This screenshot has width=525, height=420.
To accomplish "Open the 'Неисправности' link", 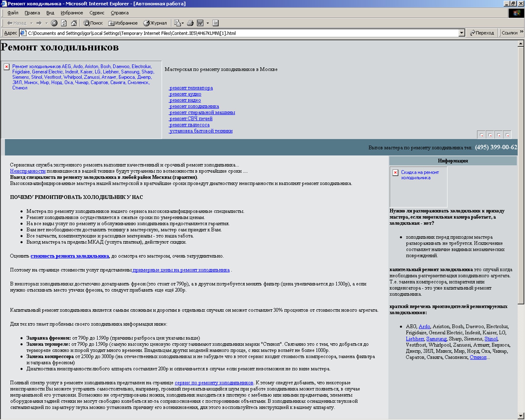I will pyautogui.click(x=28, y=171).
